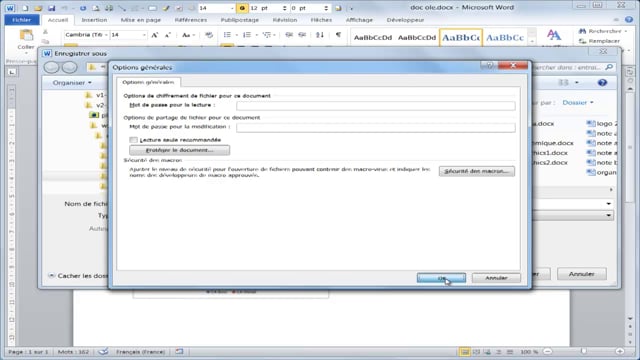The image size is (640, 360).
Task: Click the Word help question mark icon
Action: click(x=629, y=20)
